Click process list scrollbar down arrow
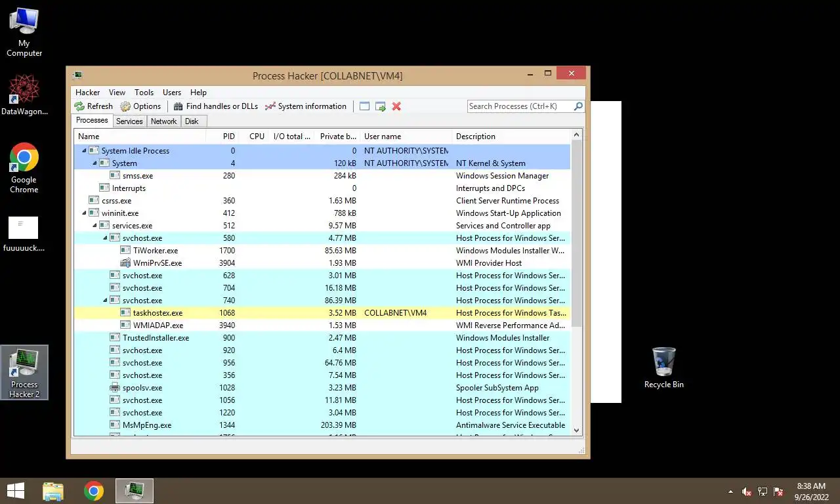840x504 pixels. [577, 430]
